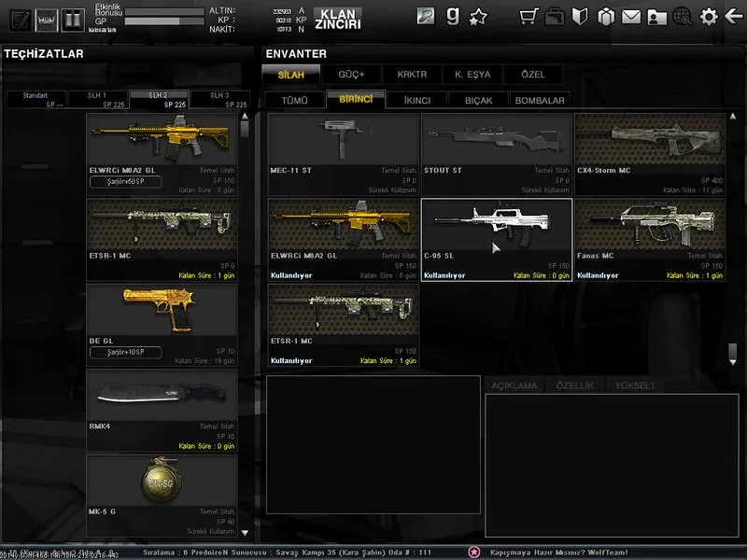Click Şarjör+10SP button under DE GL

coord(125,353)
